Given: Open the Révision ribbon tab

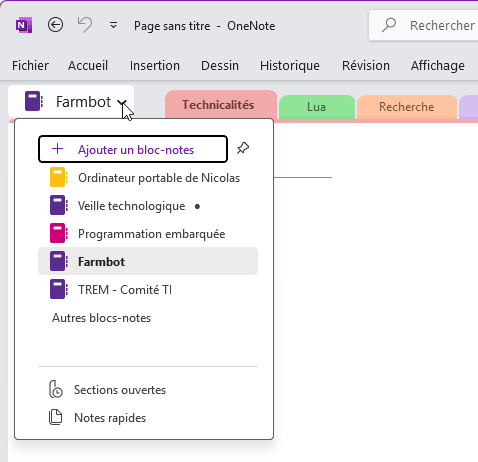Looking at the screenshot, I should [x=366, y=66].
